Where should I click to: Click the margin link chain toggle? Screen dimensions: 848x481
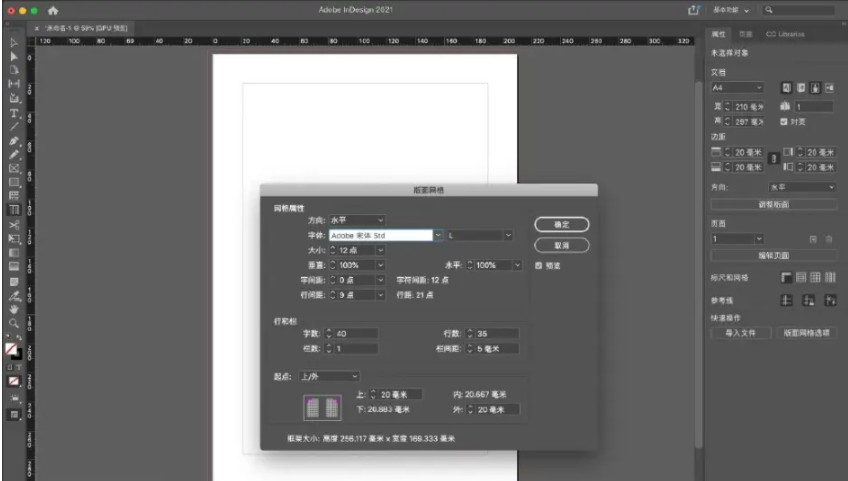pyautogui.click(x=770, y=159)
